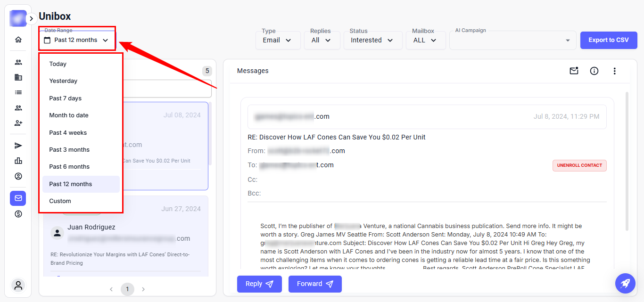Image resolution: width=644 pixels, height=302 pixels.
Task: Open the three-dot more options menu
Action: (614, 71)
